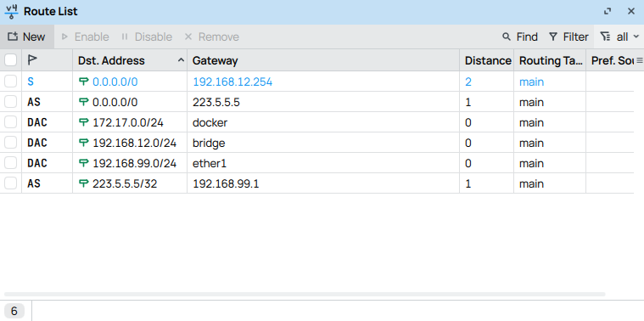The height and width of the screenshot is (321, 644).
Task: Open the funnel Filter icon
Action: point(553,37)
